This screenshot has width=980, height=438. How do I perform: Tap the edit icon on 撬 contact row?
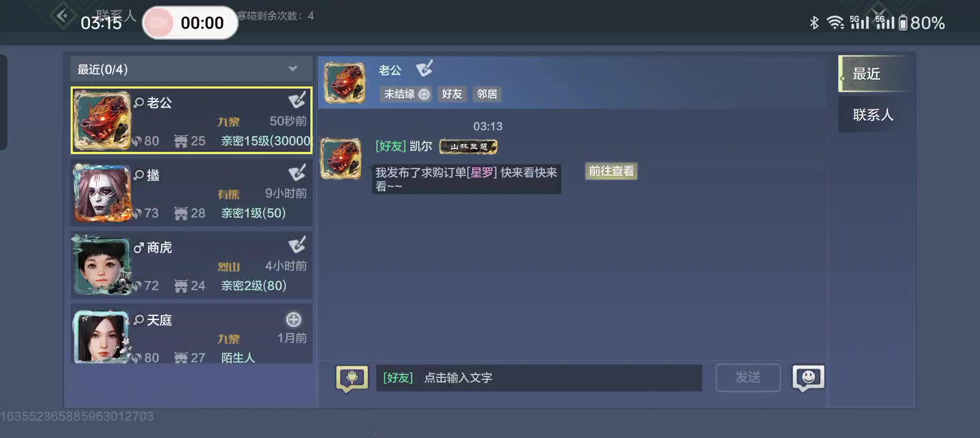(297, 172)
